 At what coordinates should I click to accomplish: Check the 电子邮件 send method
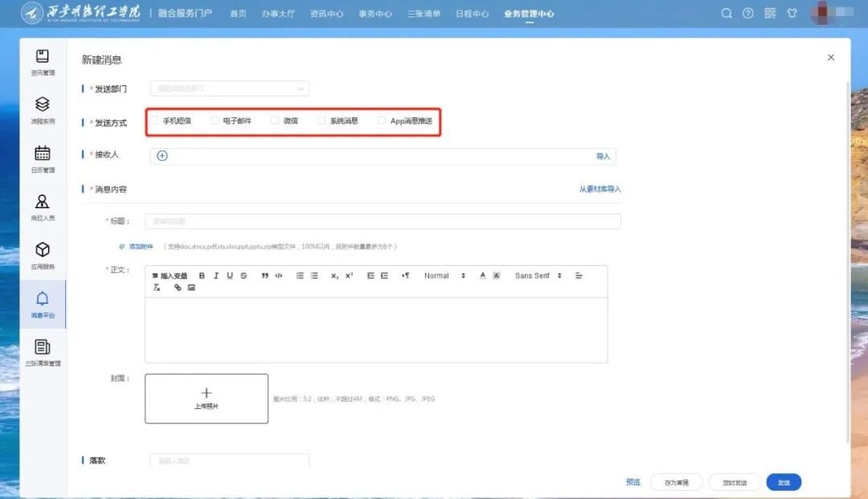(215, 121)
